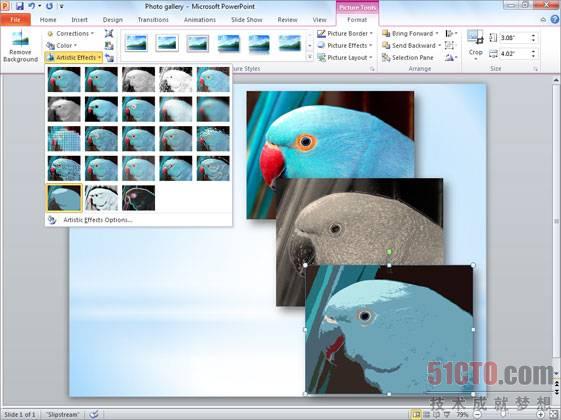Open PowerPoint Help question mark icon

[555, 19]
